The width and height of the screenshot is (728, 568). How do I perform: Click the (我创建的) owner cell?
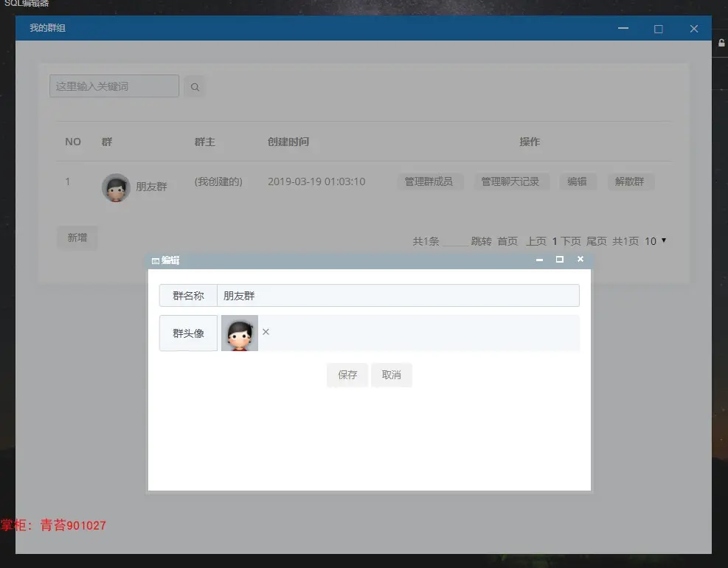click(218, 181)
